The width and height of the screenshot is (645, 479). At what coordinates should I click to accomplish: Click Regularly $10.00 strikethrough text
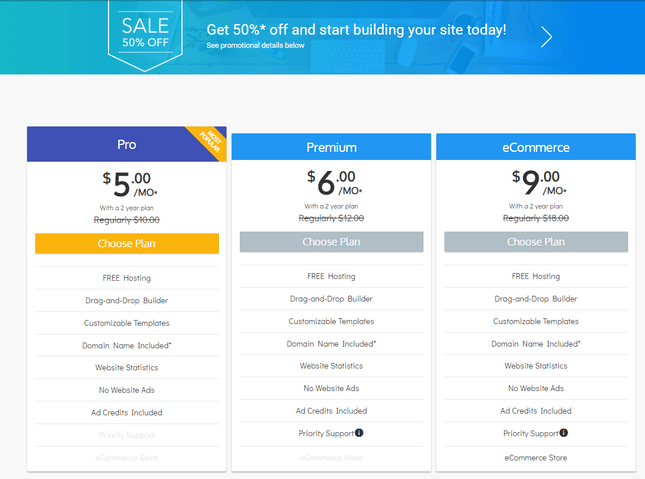point(127,220)
